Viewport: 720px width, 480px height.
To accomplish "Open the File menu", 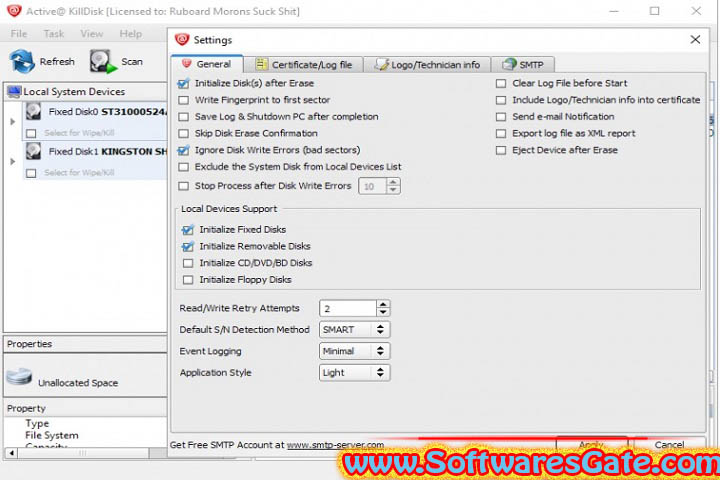I will click(19, 34).
